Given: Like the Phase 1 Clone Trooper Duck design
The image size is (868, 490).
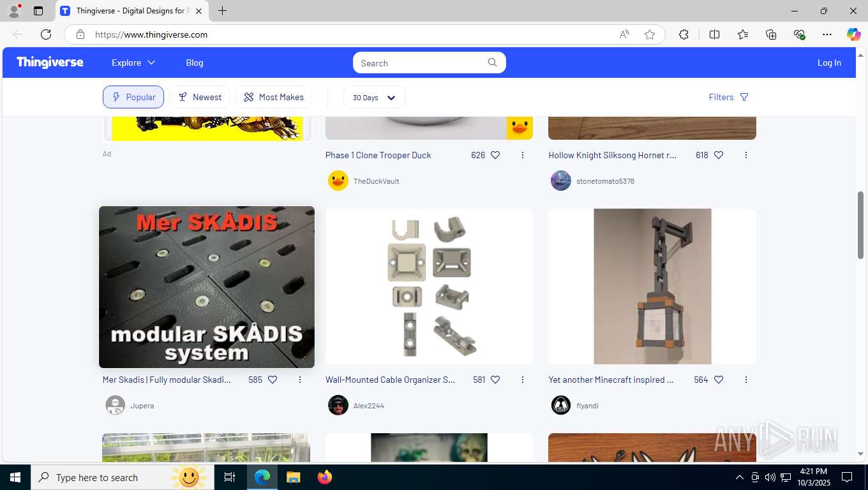Looking at the screenshot, I should tap(495, 155).
